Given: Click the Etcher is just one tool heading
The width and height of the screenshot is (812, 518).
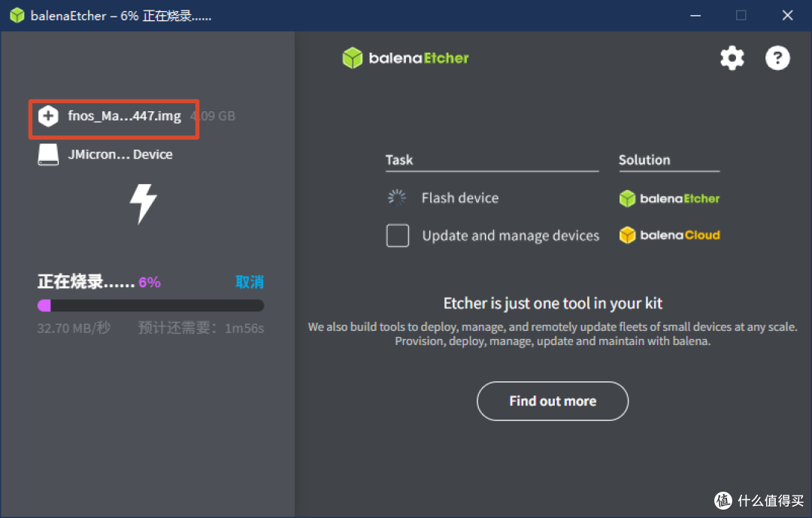Looking at the screenshot, I should (553, 303).
